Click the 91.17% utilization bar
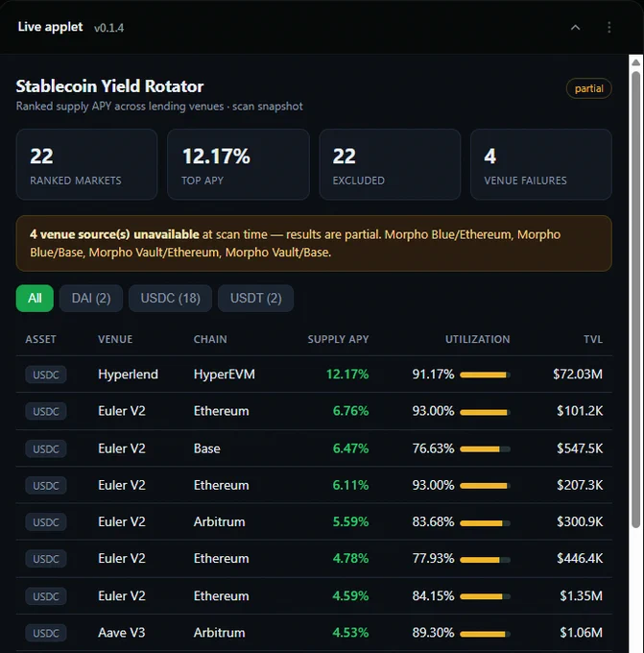Viewport: 644px width, 653px height. (485, 375)
